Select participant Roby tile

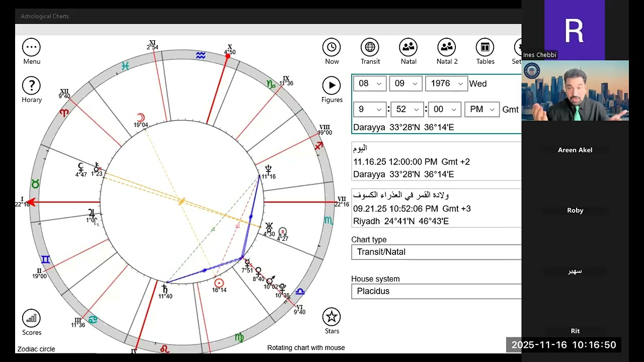tap(575, 210)
